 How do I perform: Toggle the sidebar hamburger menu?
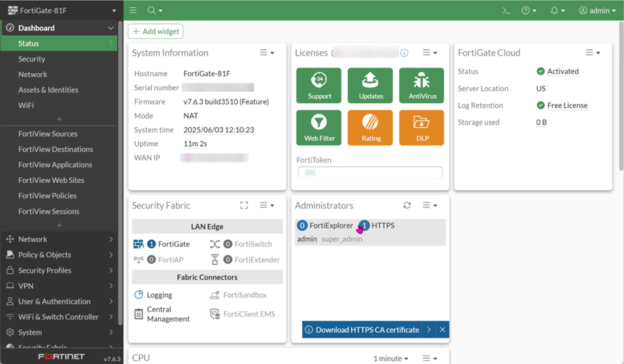(133, 11)
